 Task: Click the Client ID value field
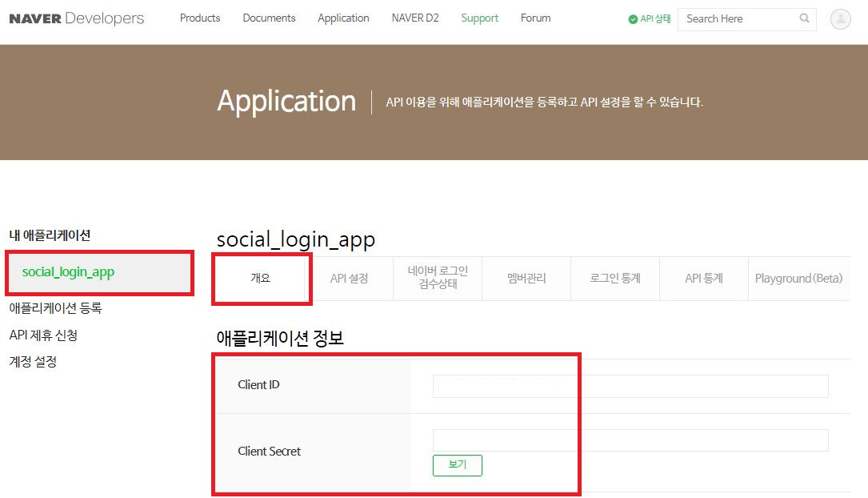click(630, 386)
